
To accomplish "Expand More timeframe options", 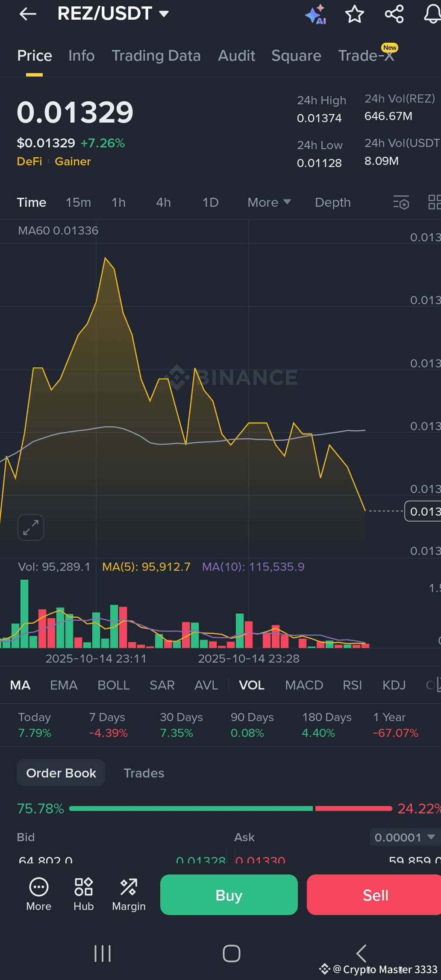I will point(269,202).
